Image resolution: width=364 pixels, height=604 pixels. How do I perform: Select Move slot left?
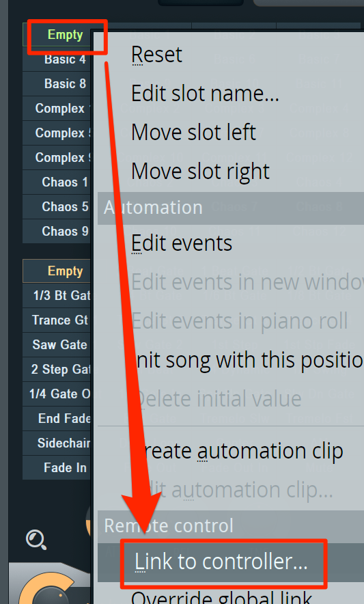[193, 133]
